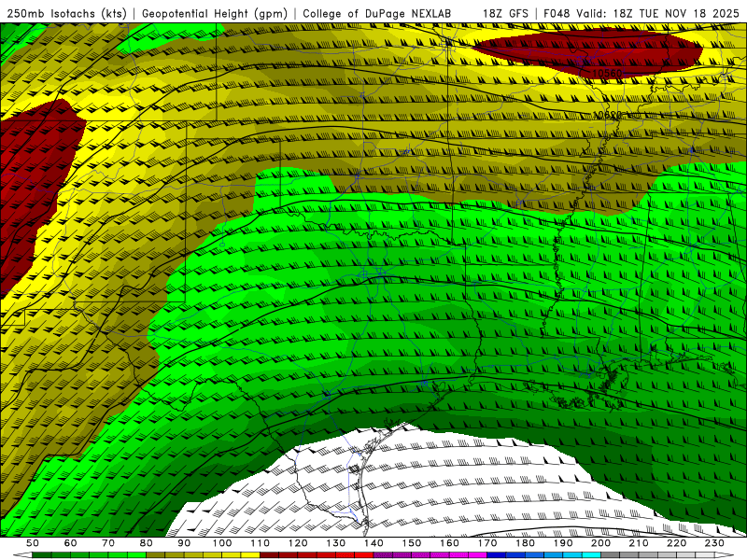Click the '18Z GFS' model run label

tap(505, 13)
